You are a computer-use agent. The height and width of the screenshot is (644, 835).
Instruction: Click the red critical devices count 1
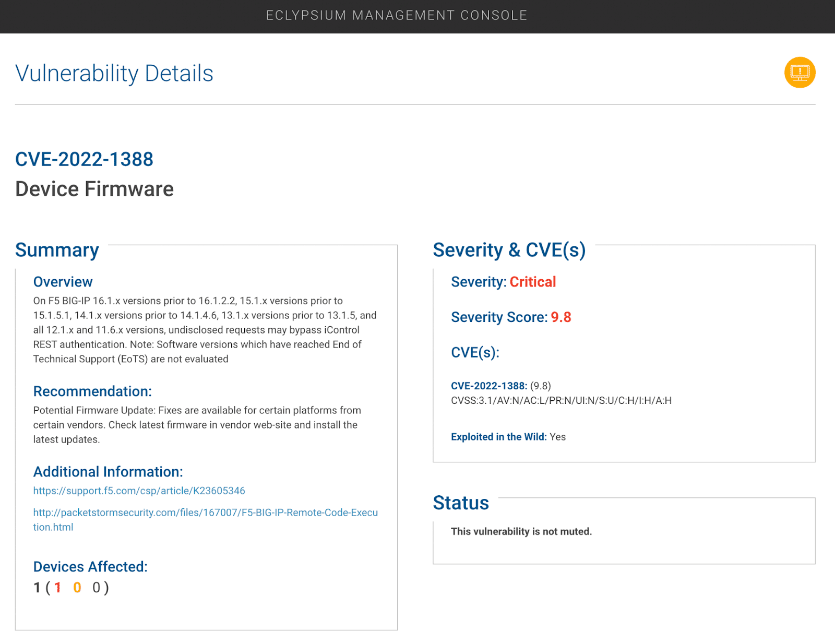point(57,588)
